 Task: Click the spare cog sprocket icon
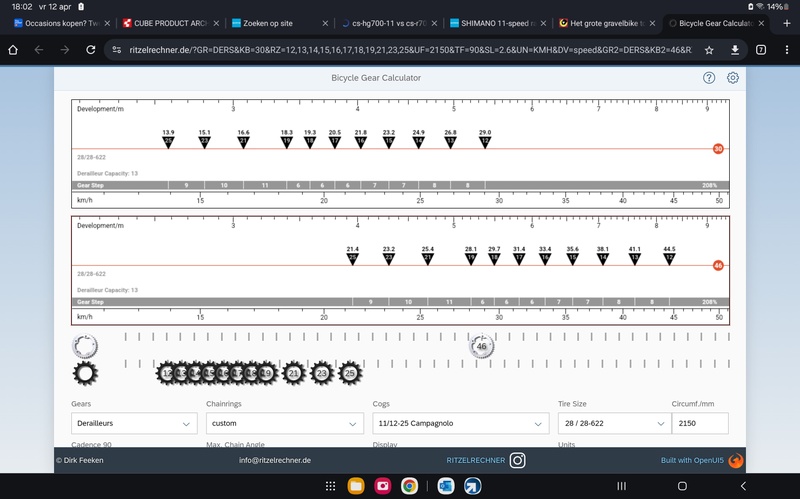85,373
